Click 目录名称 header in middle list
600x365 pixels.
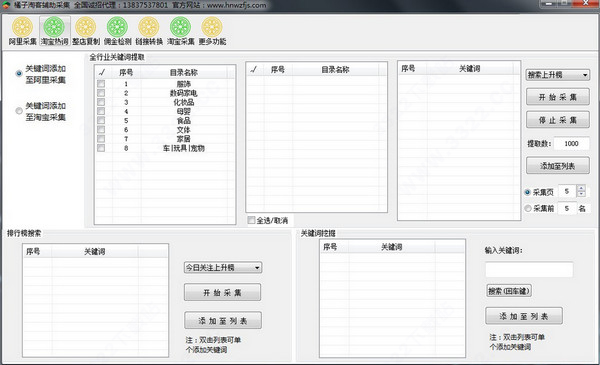pos(335,69)
